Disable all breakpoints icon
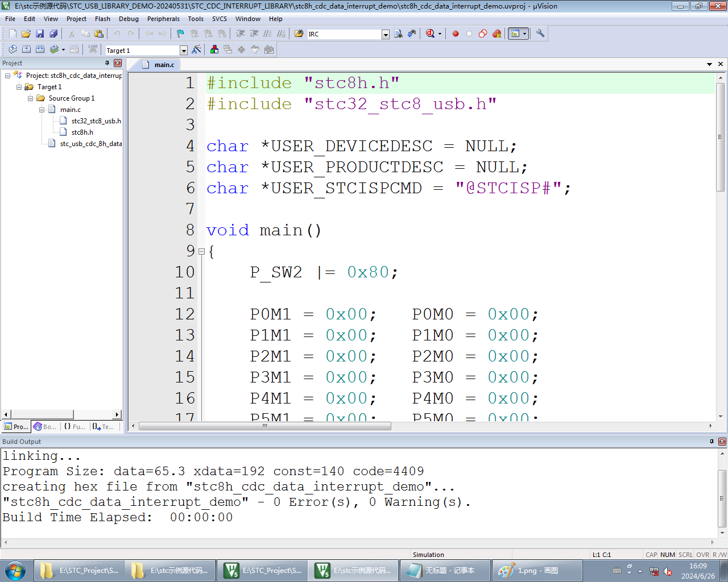 tap(482, 34)
